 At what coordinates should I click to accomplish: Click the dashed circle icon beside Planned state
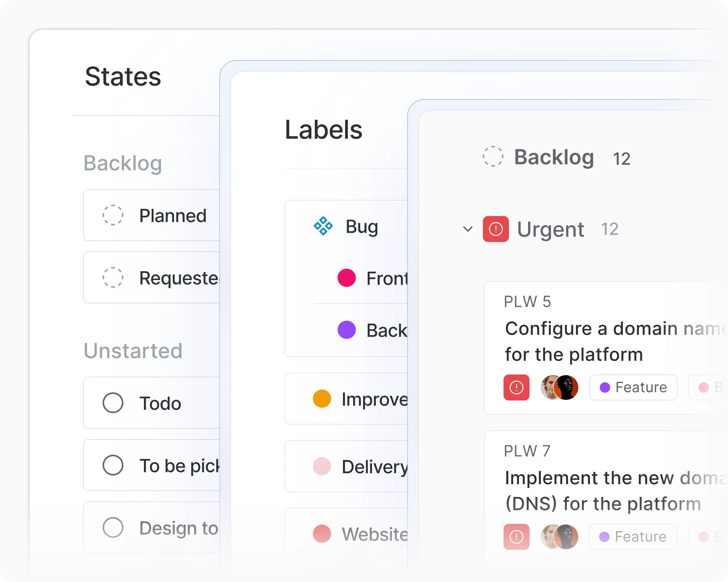pyautogui.click(x=113, y=215)
